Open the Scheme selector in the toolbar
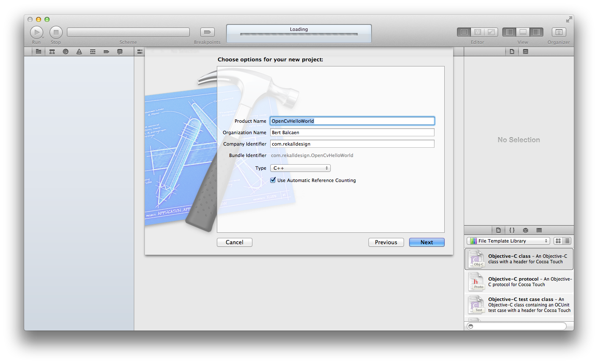The height and width of the screenshot is (364, 598). point(128,32)
